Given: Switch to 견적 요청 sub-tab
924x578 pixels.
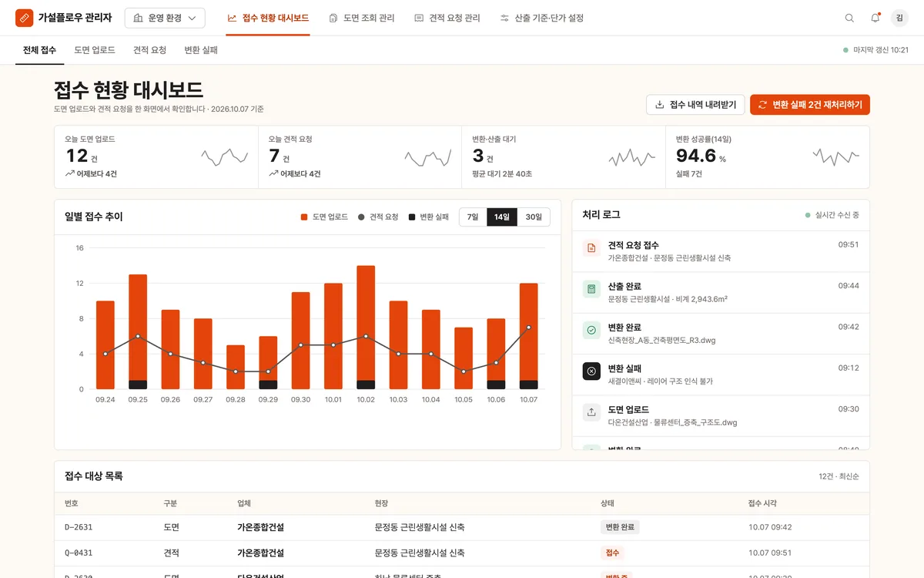Looking at the screenshot, I should point(149,50).
